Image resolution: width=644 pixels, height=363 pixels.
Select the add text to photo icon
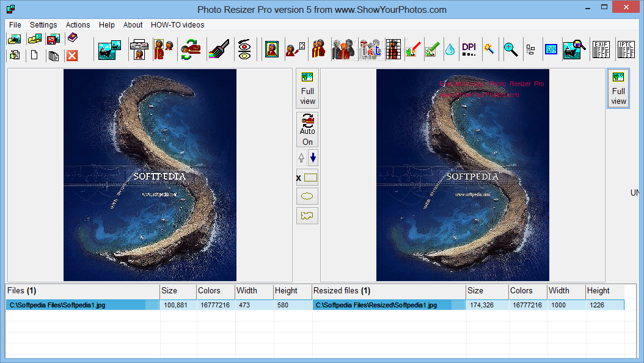click(x=370, y=49)
